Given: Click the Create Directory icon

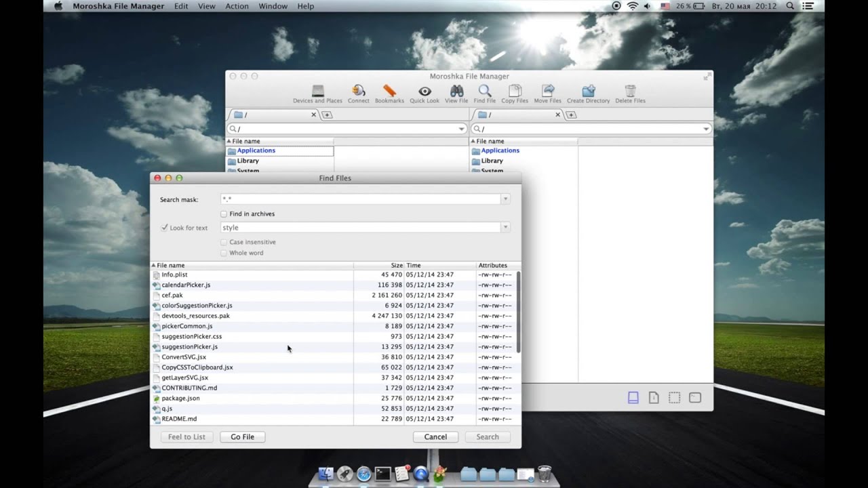Looking at the screenshot, I should [x=588, y=91].
